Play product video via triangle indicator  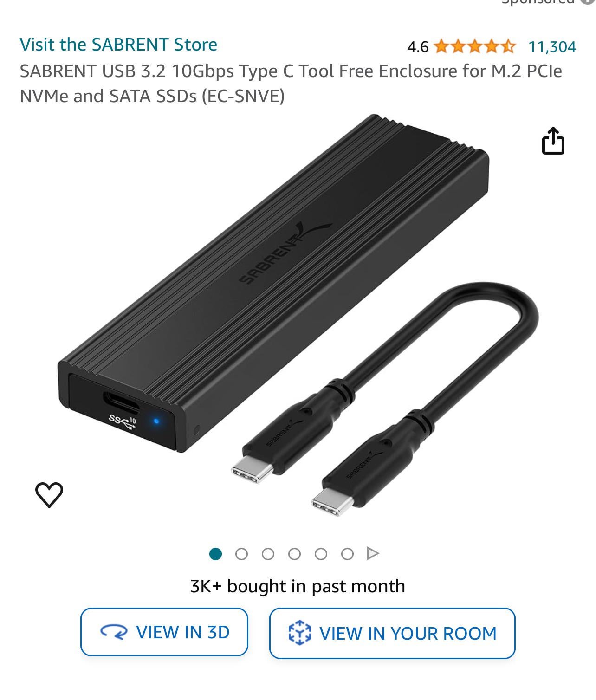pyautogui.click(x=373, y=553)
